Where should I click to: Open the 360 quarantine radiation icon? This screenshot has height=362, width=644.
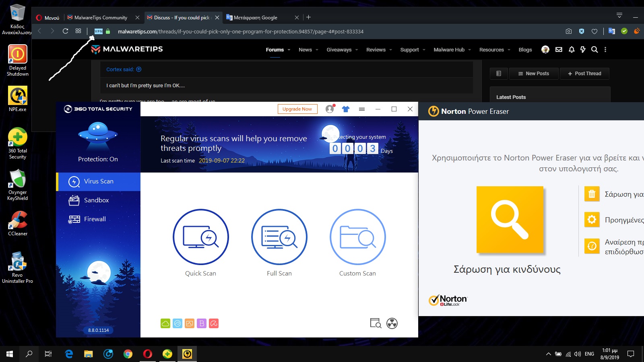tap(392, 323)
